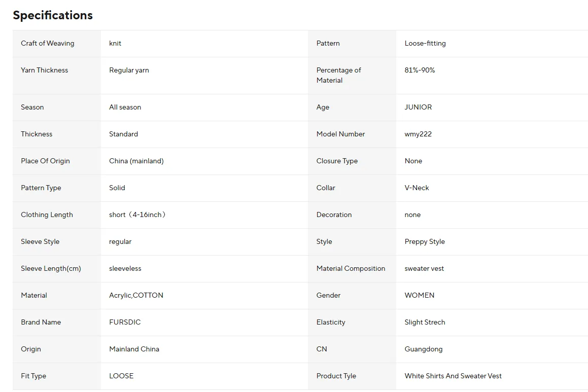Click the 'Preppy Style' value
This screenshot has width=588, height=392.
pyautogui.click(x=425, y=241)
